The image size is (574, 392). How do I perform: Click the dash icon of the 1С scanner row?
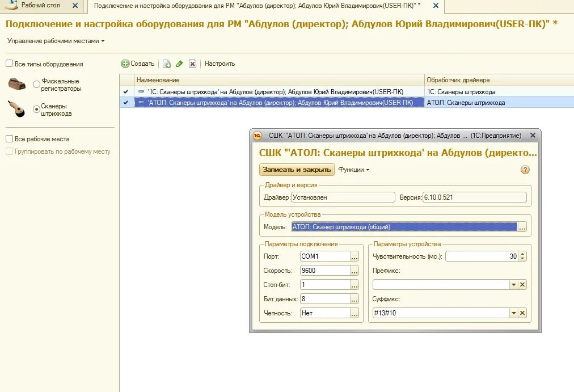141,91
